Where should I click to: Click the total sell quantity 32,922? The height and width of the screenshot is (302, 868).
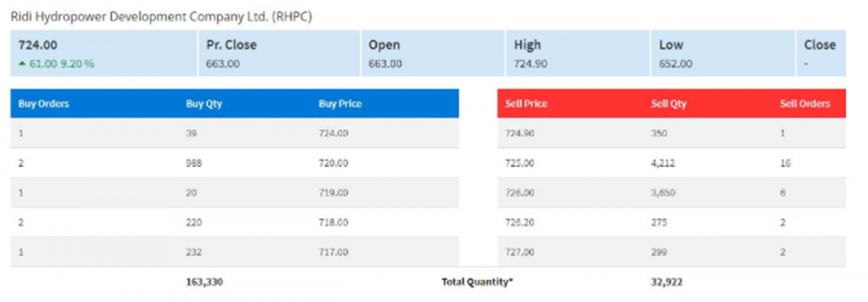[x=666, y=281]
